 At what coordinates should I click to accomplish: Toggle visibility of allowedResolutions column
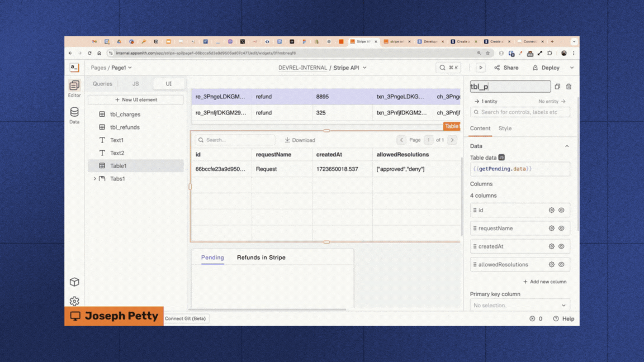(561, 265)
